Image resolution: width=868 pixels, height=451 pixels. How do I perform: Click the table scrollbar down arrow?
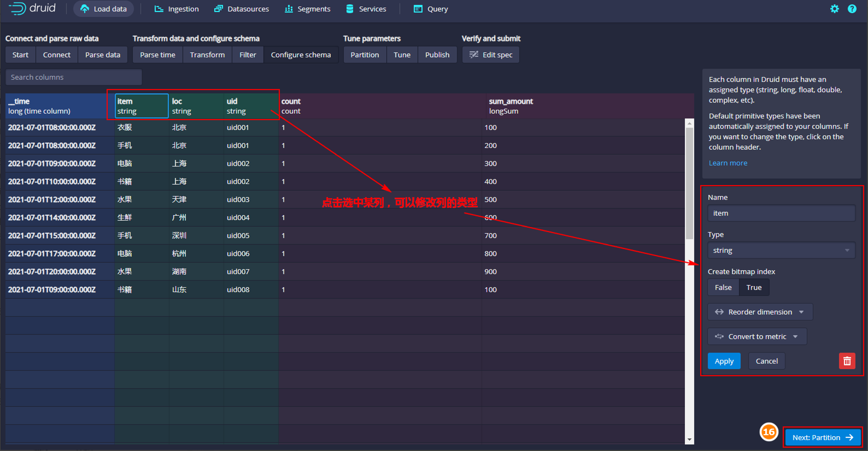(689, 440)
